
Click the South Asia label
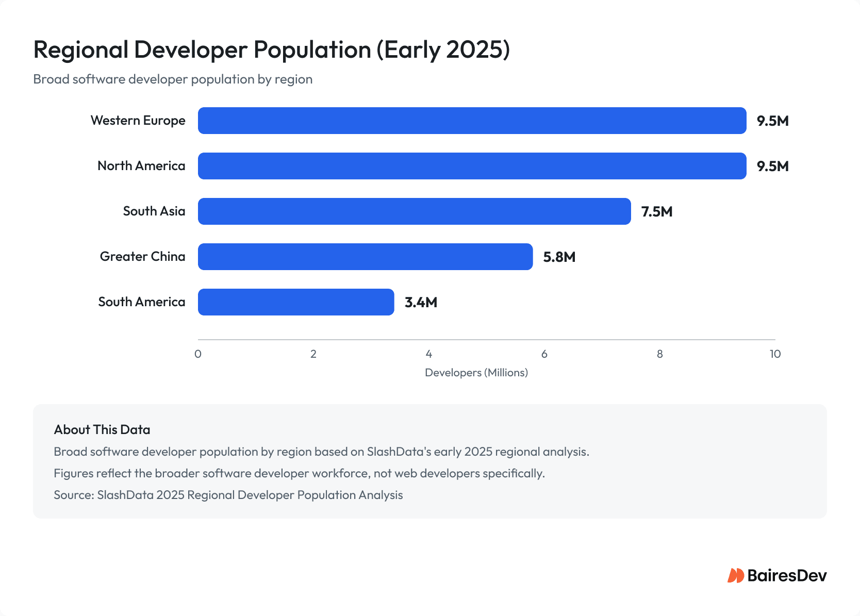(x=154, y=211)
